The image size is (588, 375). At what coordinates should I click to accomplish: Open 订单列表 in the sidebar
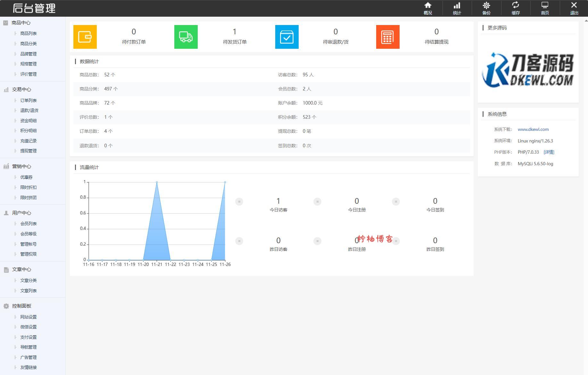coord(29,100)
